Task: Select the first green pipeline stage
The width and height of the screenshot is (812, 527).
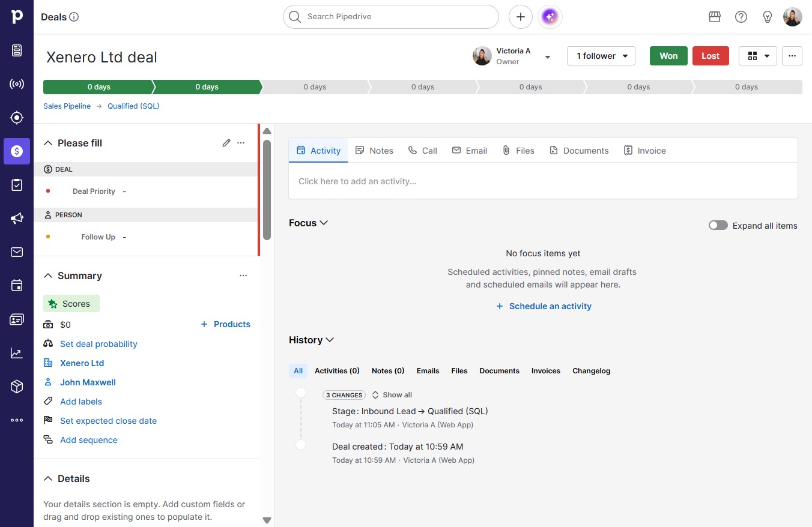Action: [x=98, y=87]
